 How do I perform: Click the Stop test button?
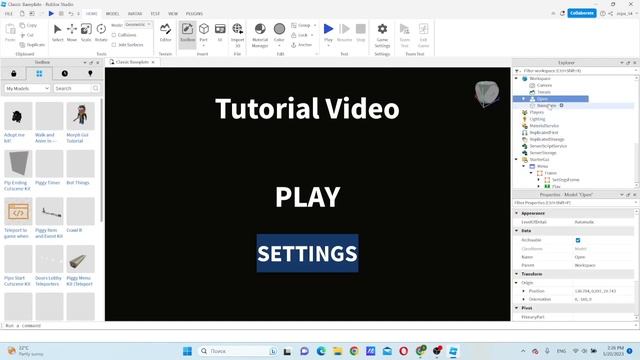pos(361,33)
